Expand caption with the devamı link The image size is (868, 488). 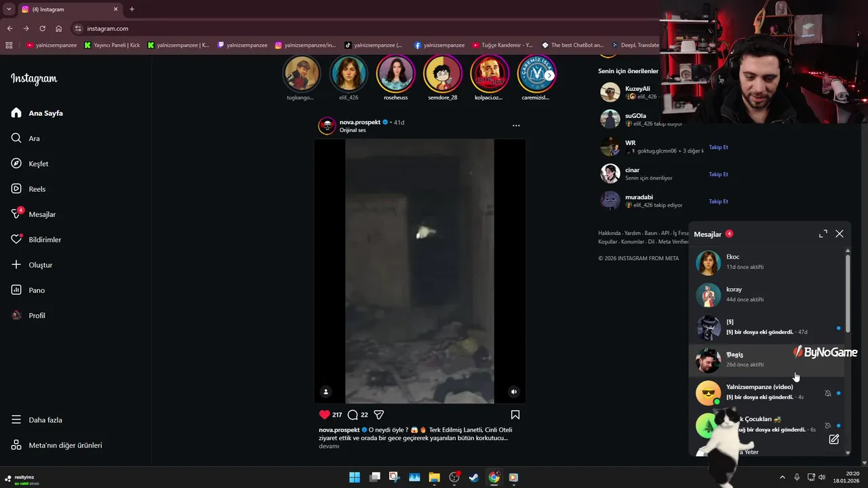pos(329,446)
